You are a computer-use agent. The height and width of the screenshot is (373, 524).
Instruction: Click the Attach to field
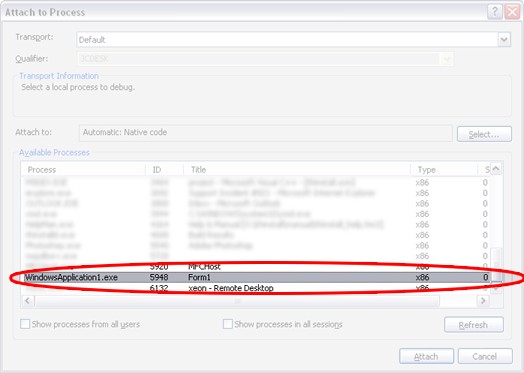click(266, 133)
